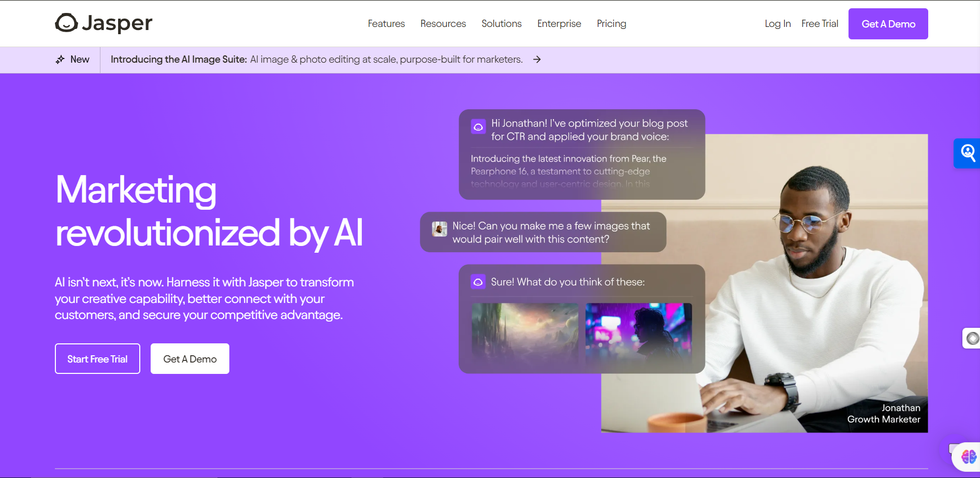Click the purple Get A Demo header button
The height and width of the screenshot is (478, 980).
coord(888,24)
